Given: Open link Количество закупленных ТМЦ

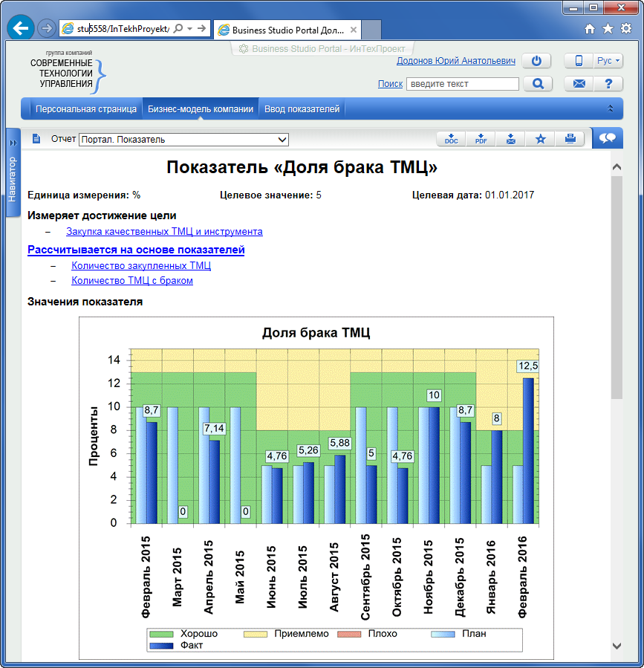Looking at the screenshot, I should pyautogui.click(x=141, y=265).
